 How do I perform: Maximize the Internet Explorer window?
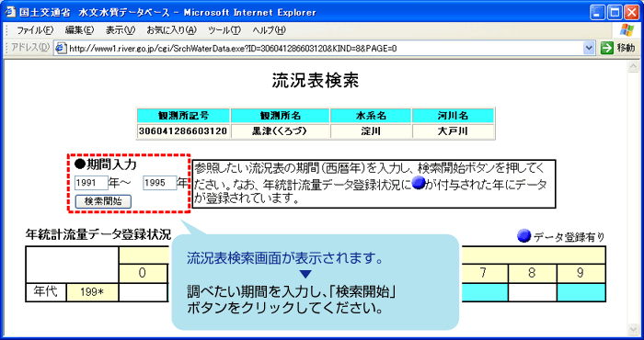tap(615, 13)
